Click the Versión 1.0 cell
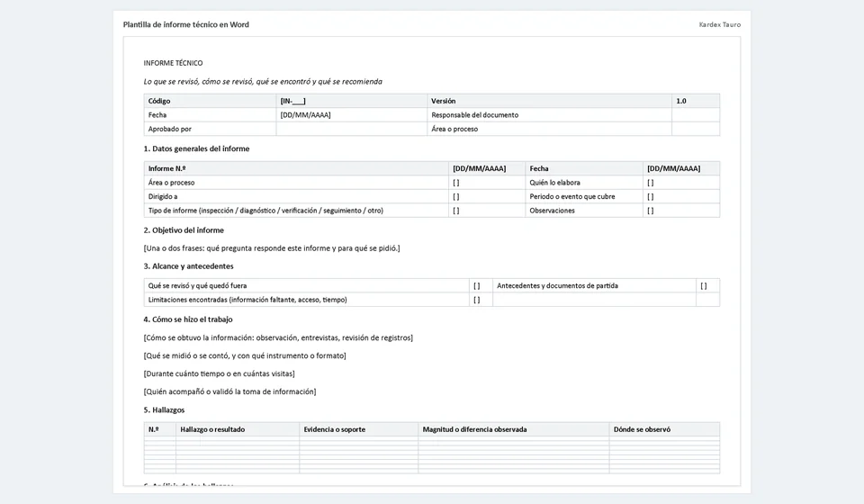The height and width of the screenshot is (504, 864). (x=681, y=101)
